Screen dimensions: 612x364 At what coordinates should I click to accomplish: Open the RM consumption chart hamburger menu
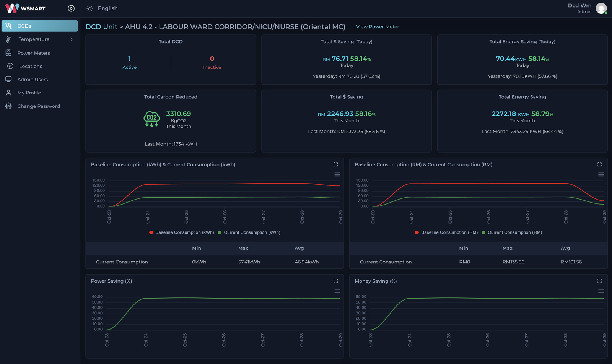pyautogui.click(x=601, y=174)
